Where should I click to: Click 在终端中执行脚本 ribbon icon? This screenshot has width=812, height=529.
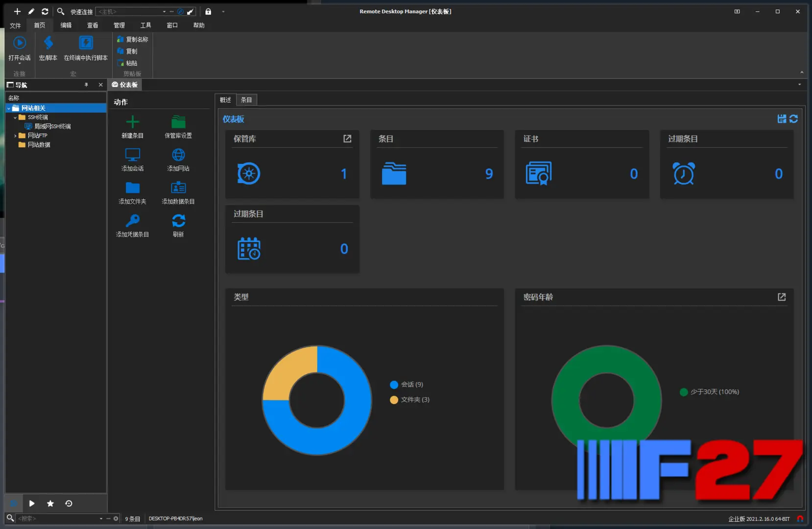[x=86, y=44]
